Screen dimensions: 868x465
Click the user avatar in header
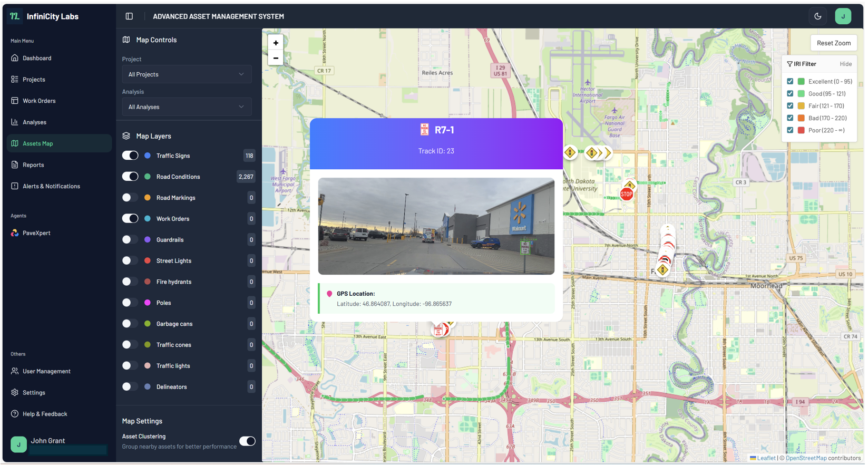(843, 16)
